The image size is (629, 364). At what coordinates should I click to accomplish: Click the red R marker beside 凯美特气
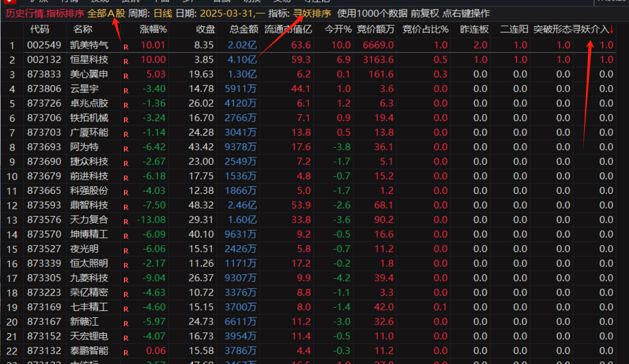(x=126, y=47)
